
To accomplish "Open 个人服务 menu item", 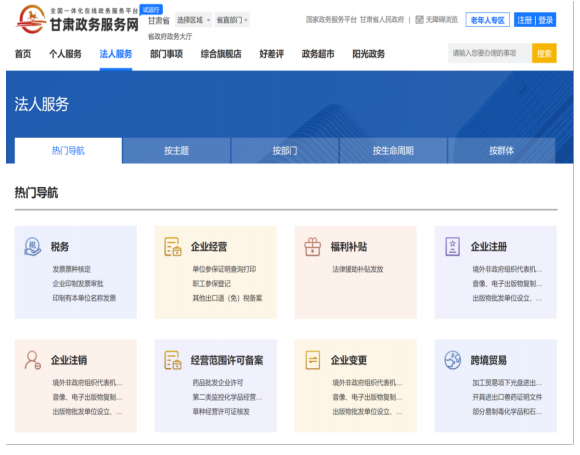I will [x=65, y=54].
